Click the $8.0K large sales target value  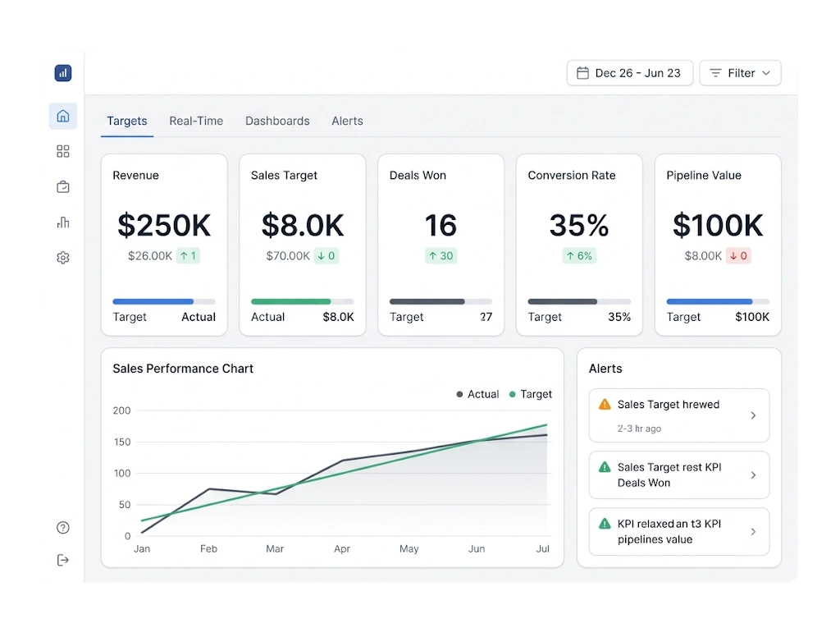point(303,225)
